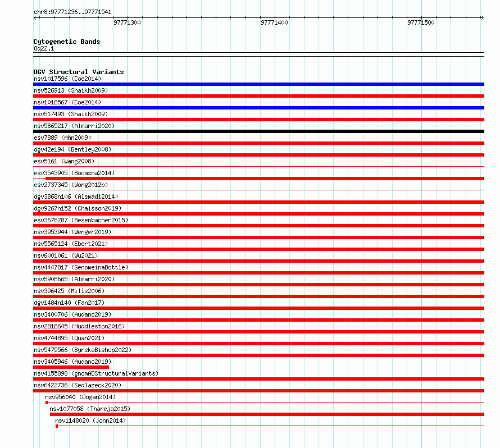Screen dimensions: 500x448
Task: Open esv3543905 (Boomsma2014) label
Action: [x=74, y=173]
